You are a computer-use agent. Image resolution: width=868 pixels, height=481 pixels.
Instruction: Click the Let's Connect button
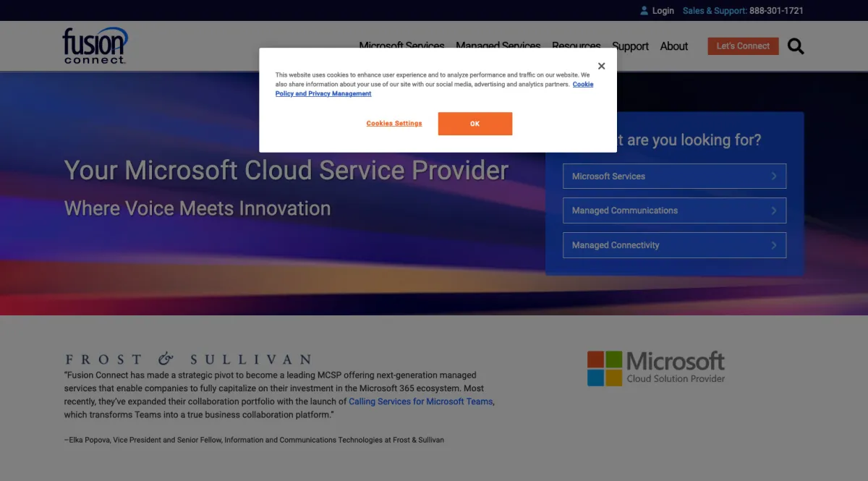743,46
